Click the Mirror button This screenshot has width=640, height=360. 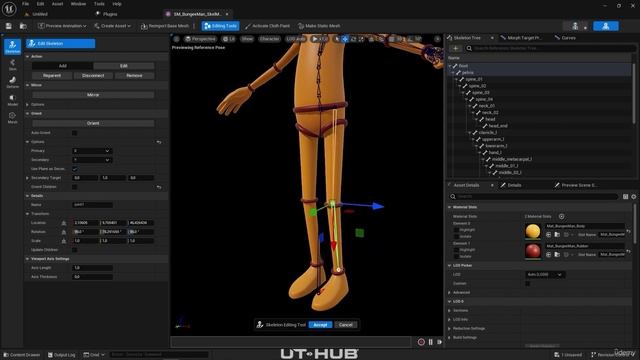tap(93, 95)
